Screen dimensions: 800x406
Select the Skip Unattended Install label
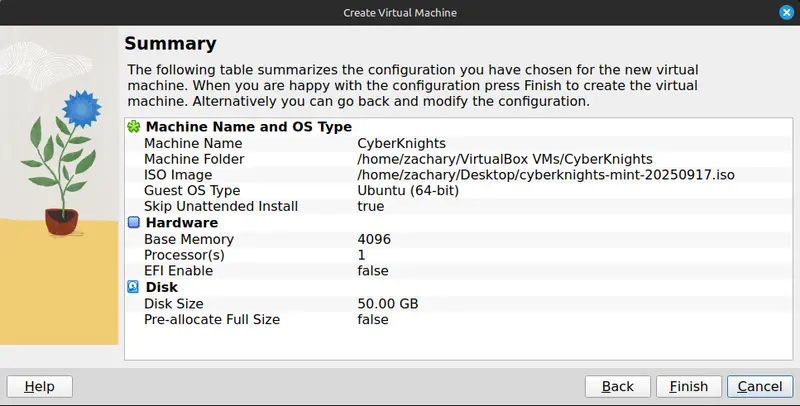[x=221, y=207]
